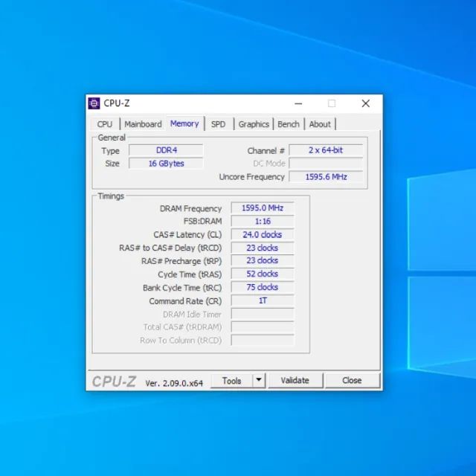Click the version text Ver. 2.09.0.x64
This screenshot has width=476, height=476.
pyautogui.click(x=174, y=384)
